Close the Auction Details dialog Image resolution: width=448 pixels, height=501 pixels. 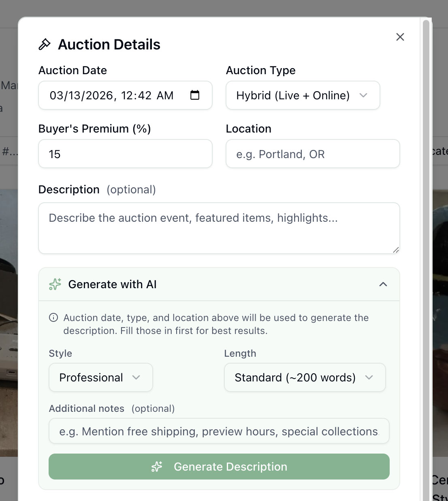[x=400, y=37]
